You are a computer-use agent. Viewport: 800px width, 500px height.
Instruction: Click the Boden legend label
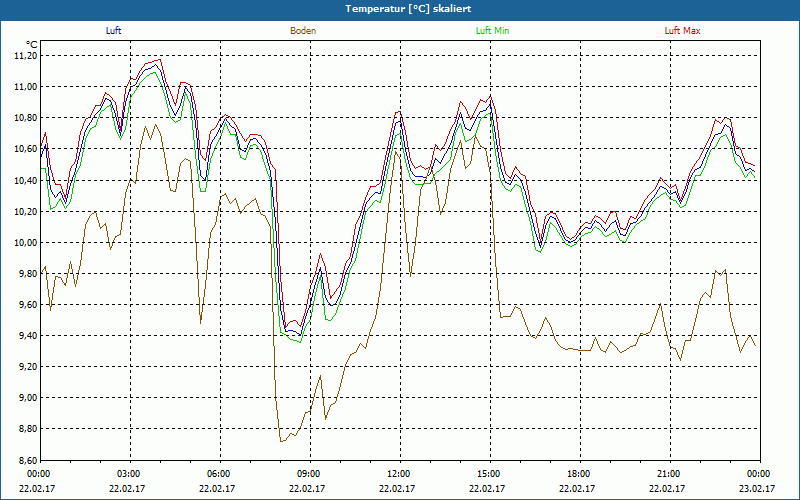pos(303,31)
